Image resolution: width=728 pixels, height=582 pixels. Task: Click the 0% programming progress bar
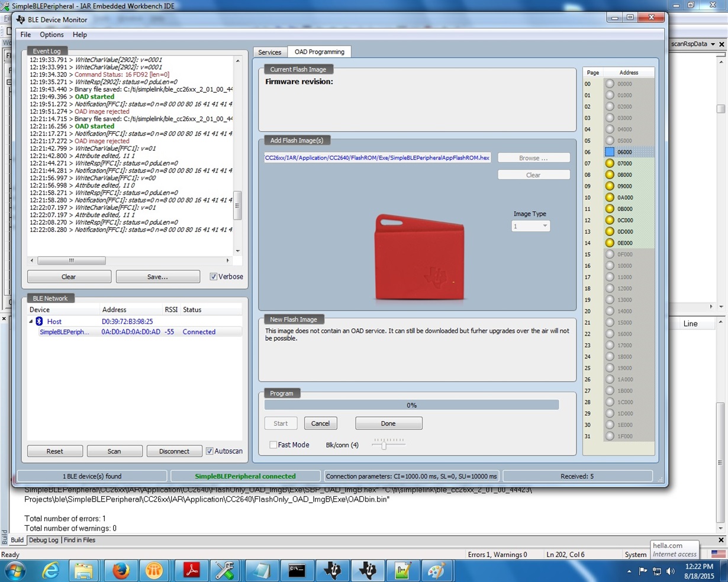(x=411, y=405)
